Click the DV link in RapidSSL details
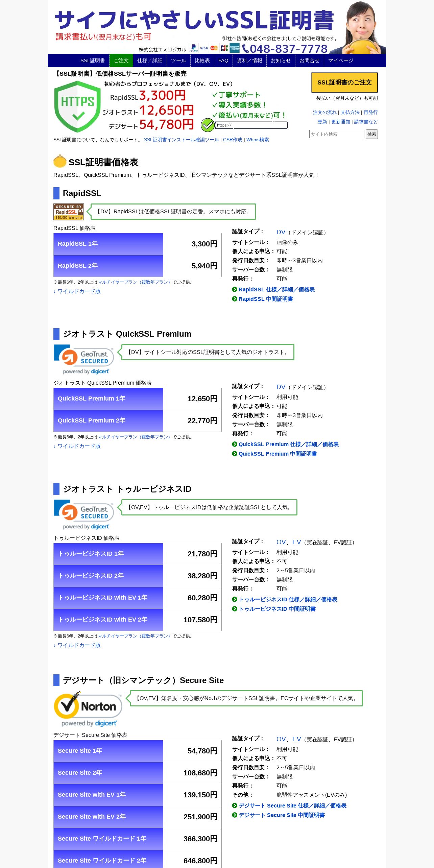Image resolution: width=434 pixels, height=868 pixels. click(281, 232)
